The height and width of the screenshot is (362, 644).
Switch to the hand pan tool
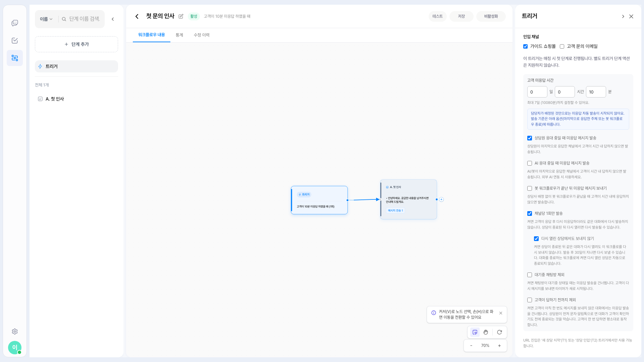(486, 332)
